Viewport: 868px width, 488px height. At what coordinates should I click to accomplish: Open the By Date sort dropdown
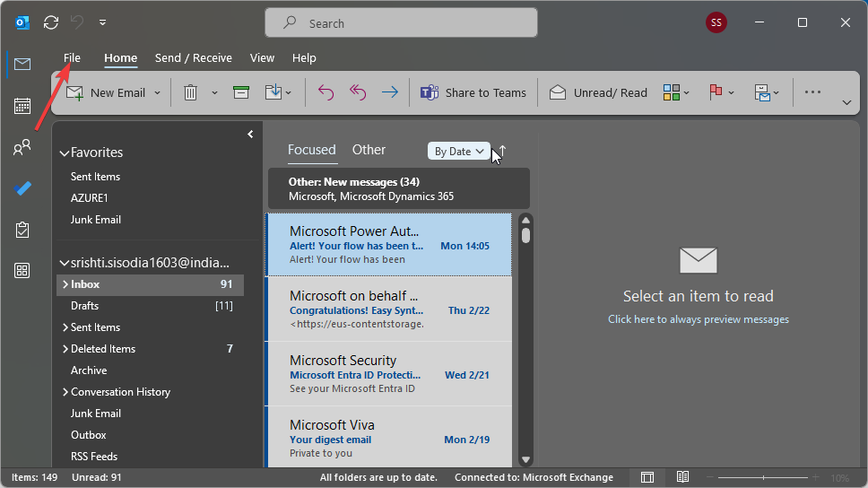point(459,152)
